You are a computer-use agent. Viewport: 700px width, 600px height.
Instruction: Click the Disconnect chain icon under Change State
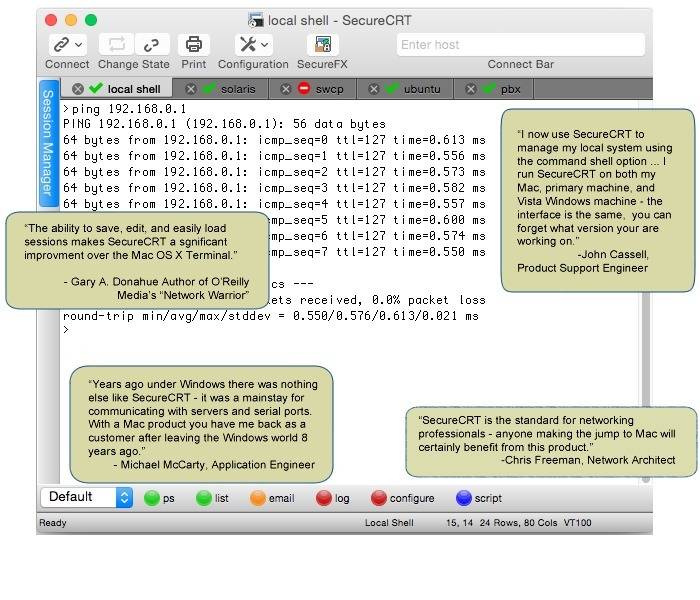(x=152, y=45)
